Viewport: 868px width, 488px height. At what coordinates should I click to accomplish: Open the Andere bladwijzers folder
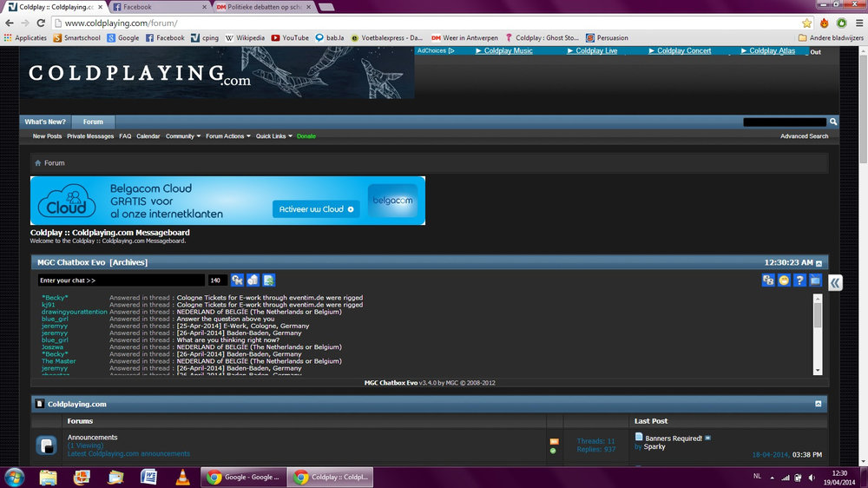[x=831, y=37]
